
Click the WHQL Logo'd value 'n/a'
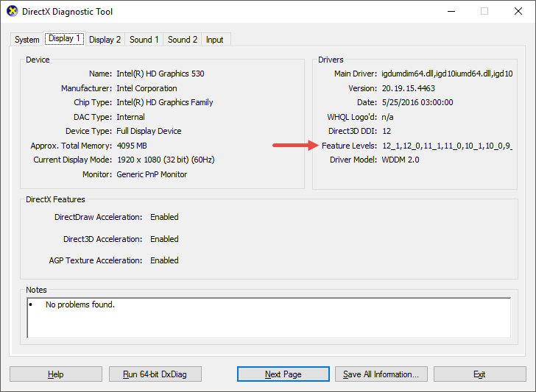387,117
